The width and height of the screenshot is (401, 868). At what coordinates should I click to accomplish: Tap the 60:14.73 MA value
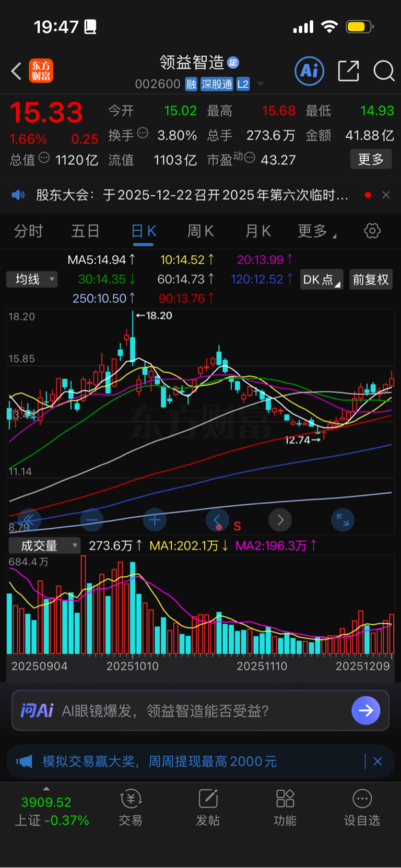(186, 279)
